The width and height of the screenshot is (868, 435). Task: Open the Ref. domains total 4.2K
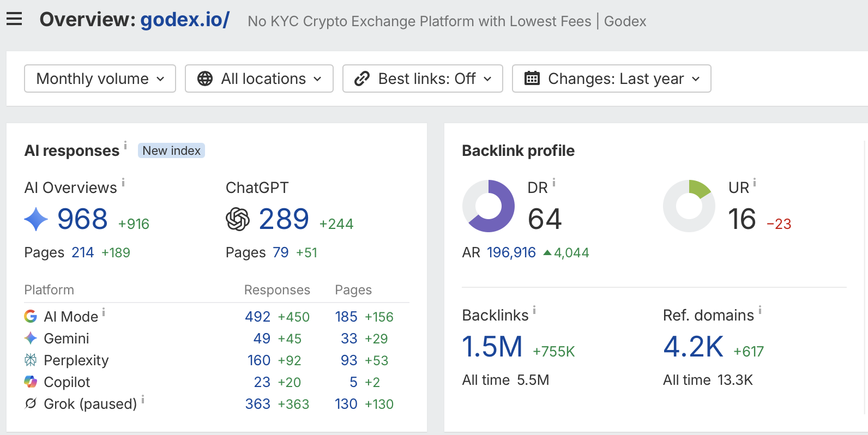pyautogui.click(x=694, y=347)
